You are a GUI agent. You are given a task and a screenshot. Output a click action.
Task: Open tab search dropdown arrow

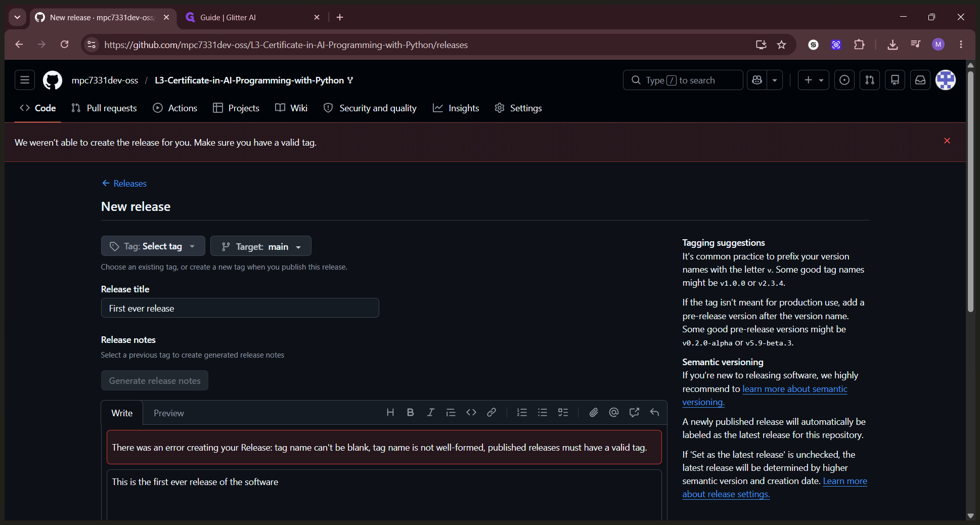point(17,17)
